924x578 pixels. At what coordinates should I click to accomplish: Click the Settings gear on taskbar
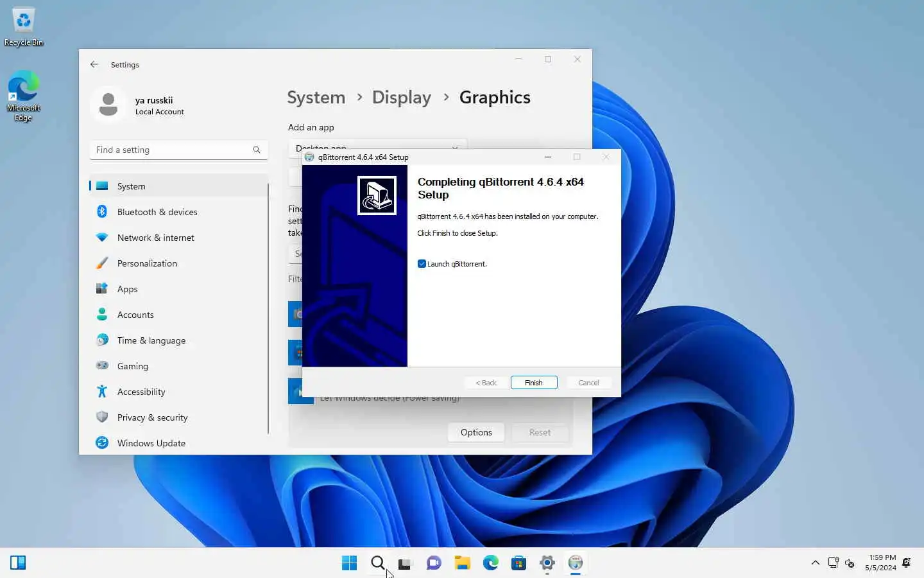[x=547, y=563]
